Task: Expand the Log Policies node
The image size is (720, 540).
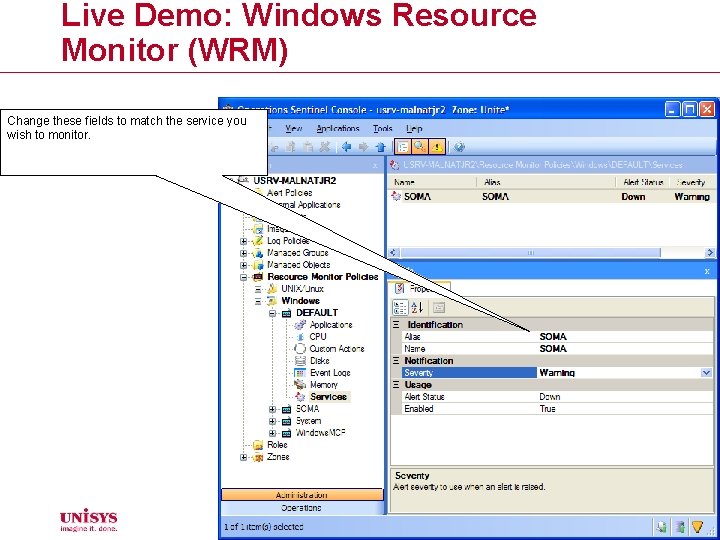Action: pos(244,241)
